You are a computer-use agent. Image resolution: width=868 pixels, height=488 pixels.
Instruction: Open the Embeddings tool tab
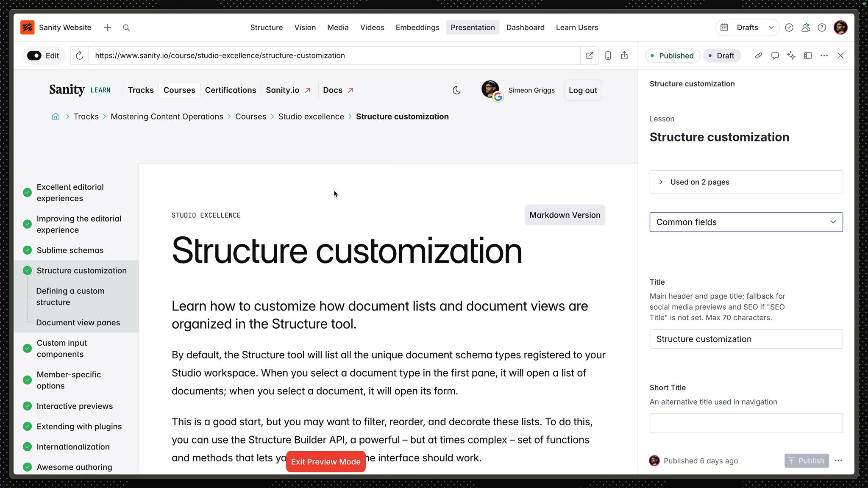point(417,28)
